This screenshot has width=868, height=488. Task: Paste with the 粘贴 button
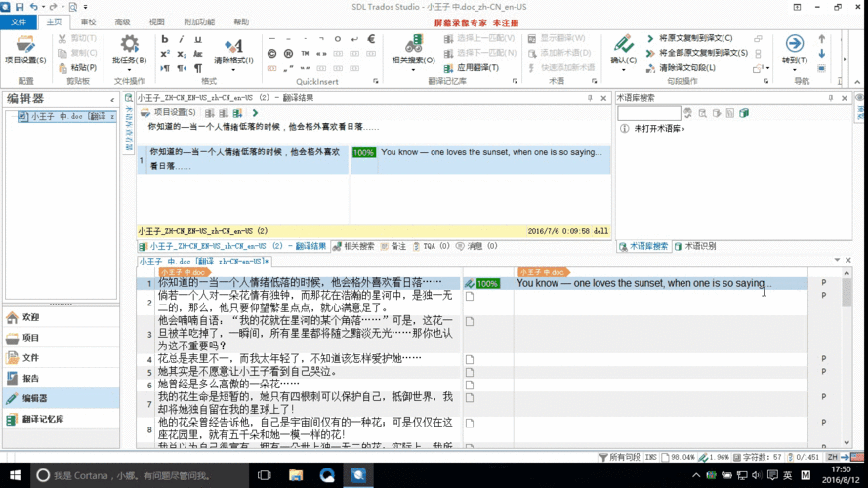(x=77, y=67)
